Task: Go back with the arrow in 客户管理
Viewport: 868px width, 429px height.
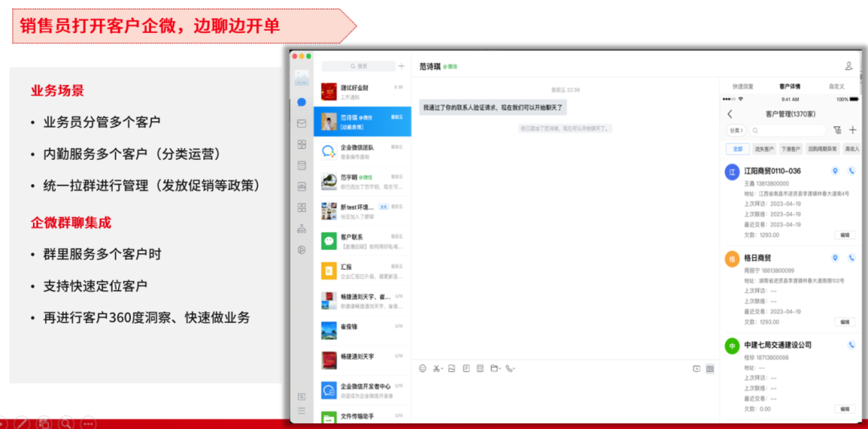Action: coord(730,114)
